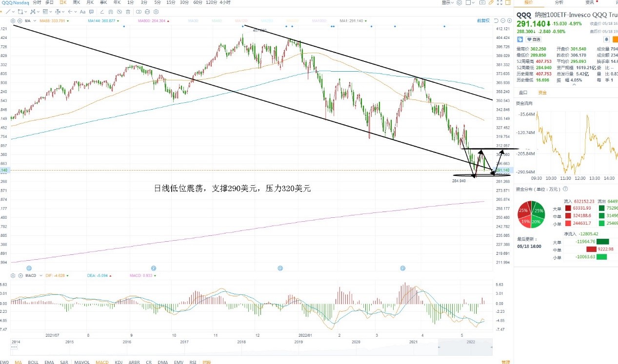Toggle the pencil drawing mode icon
This screenshot has width=618, height=364.
click(x=491, y=2)
